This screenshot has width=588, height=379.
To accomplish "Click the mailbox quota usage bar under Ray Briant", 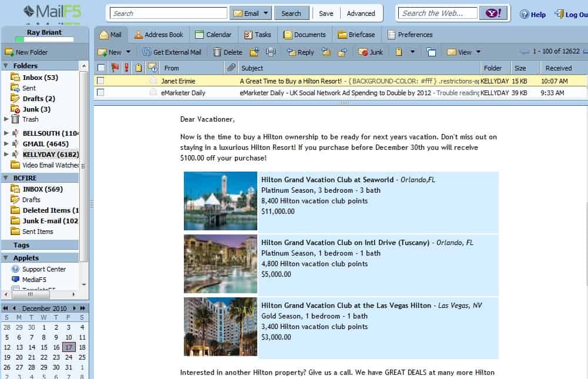I will pos(44,39).
